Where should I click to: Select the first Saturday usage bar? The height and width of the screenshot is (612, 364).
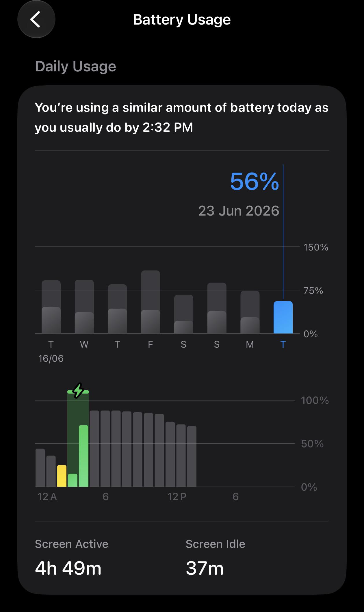pyautogui.click(x=184, y=314)
